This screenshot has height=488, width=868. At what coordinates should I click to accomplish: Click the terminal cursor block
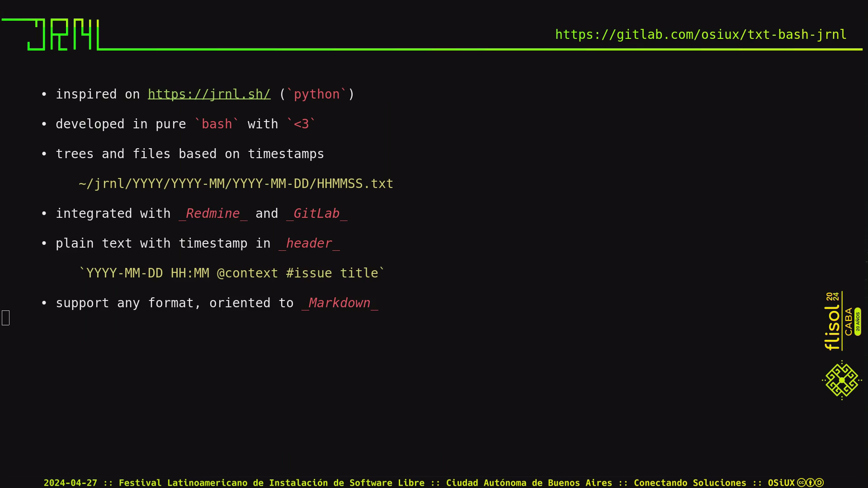pos(5,318)
